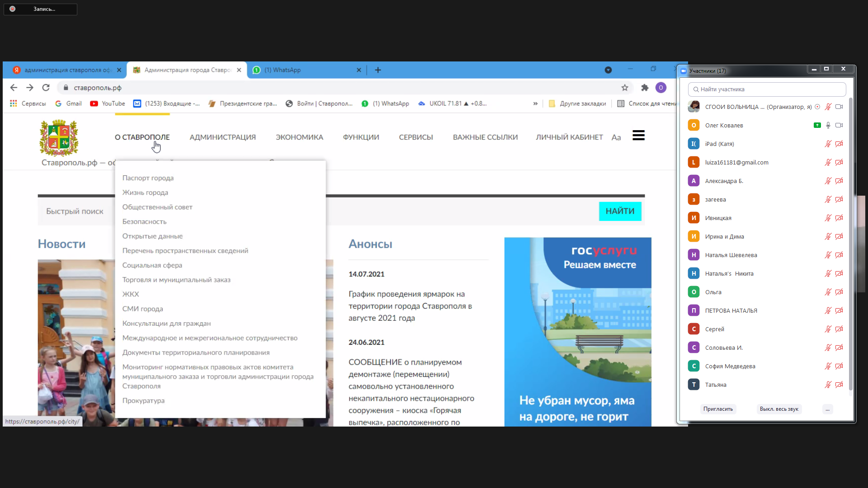Toggle the camera icon of iPad (Катя)
Viewport: 868px width, 488px height.
tap(839, 144)
